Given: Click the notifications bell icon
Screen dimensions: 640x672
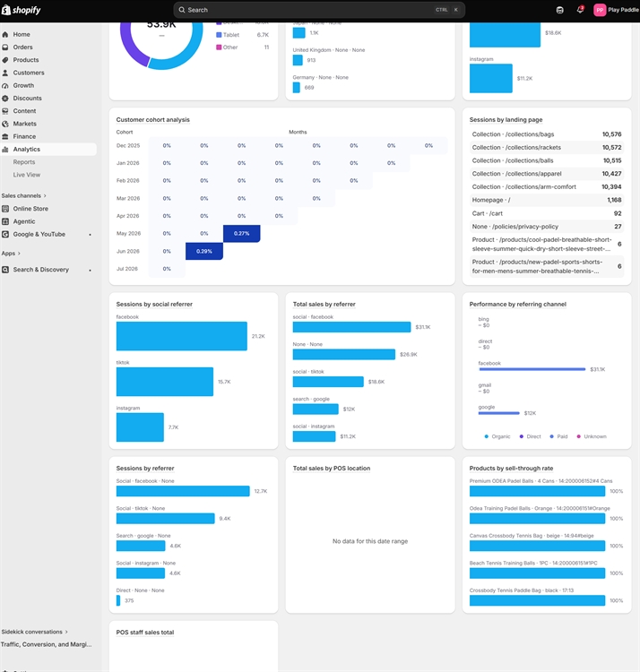Looking at the screenshot, I should pos(580,10).
